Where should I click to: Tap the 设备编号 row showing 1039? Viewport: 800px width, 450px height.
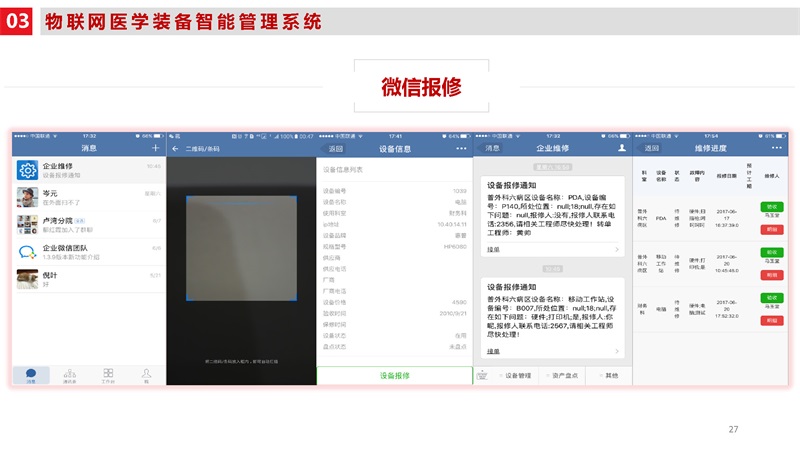[x=394, y=191]
